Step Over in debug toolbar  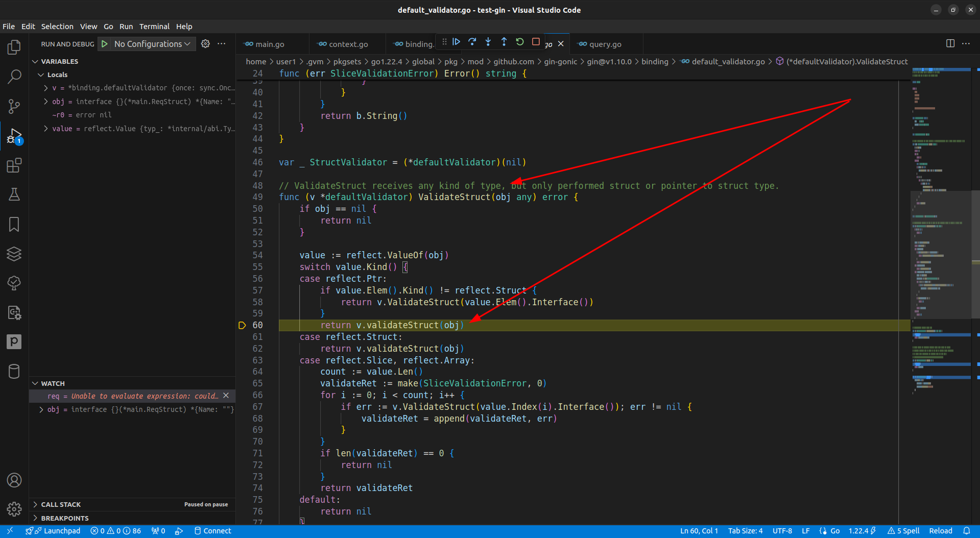click(472, 42)
